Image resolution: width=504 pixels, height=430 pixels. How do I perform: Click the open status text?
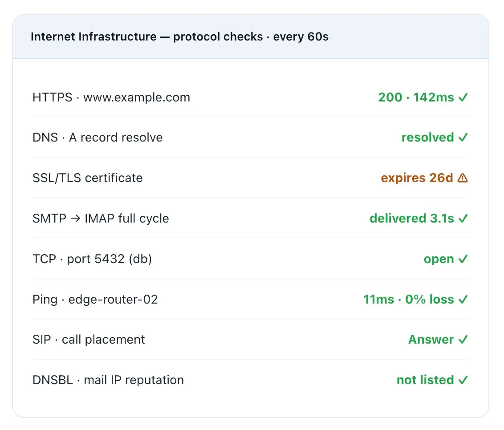click(x=439, y=260)
